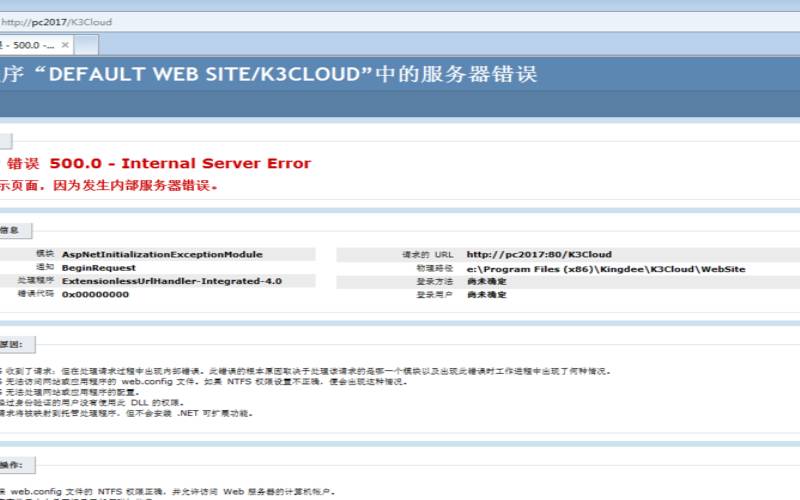
Task: Open a new blank browser tab
Action: click(x=86, y=45)
